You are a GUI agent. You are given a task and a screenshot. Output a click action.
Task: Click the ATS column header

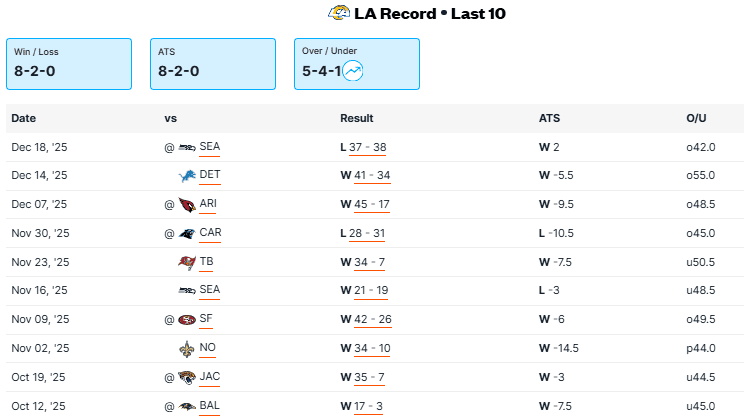pos(549,118)
